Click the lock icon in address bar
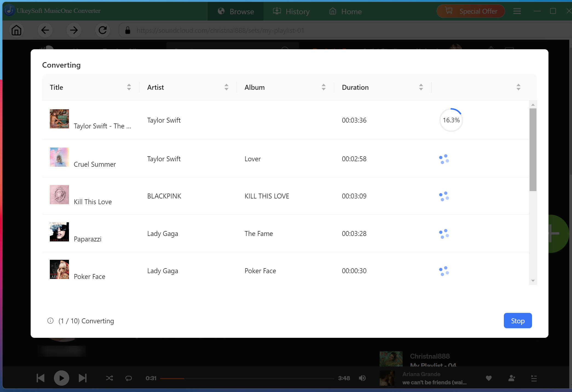Screen dimensions: 572x392 pyautogui.click(x=128, y=30)
